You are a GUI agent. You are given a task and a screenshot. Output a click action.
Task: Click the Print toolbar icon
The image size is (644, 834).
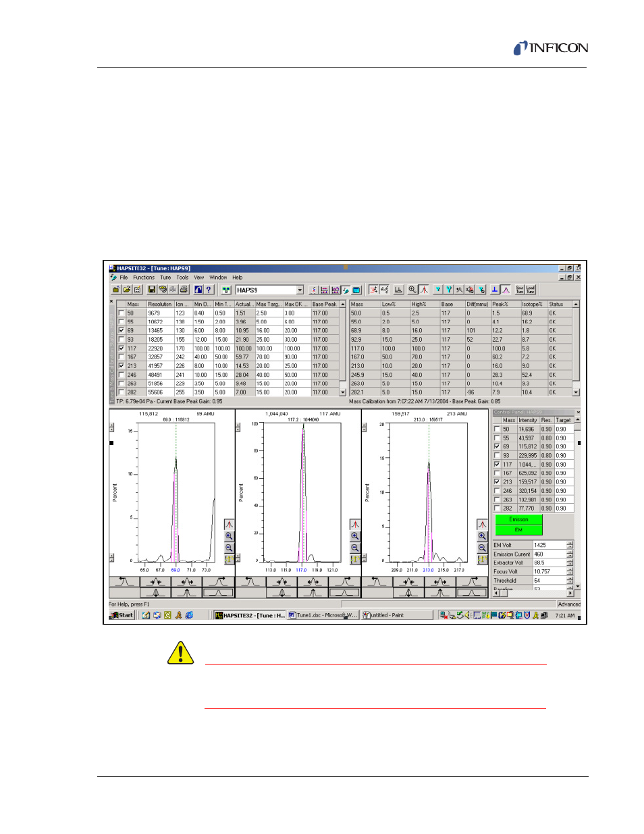pyautogui.click(x=184, y=290)
